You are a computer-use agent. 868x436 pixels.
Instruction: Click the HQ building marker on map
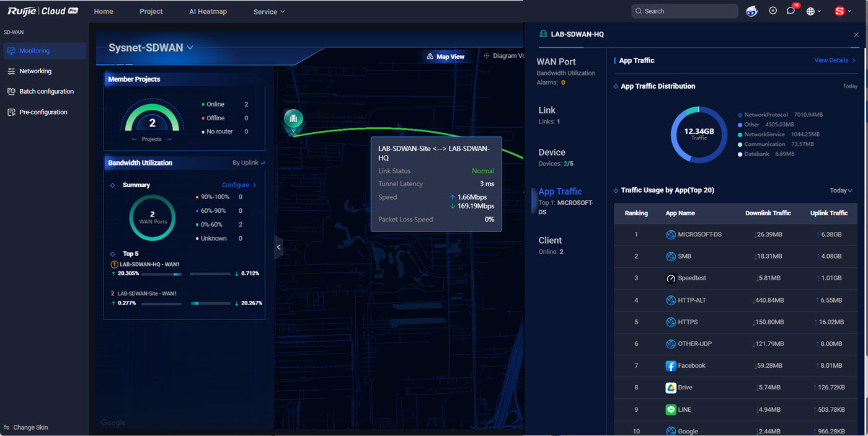[x=293, y=118]
